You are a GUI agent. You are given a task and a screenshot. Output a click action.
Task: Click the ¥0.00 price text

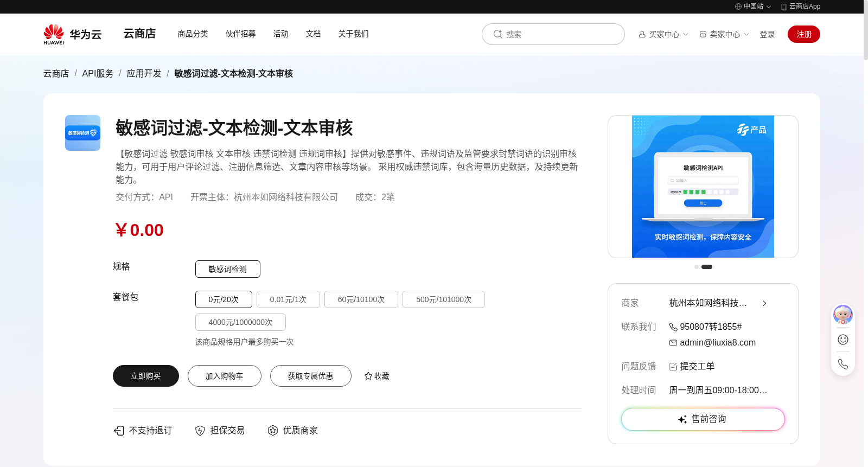tap(139, 230)
